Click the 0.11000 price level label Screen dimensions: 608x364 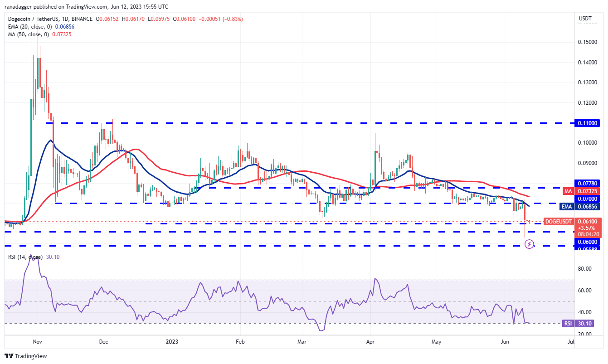588,123
